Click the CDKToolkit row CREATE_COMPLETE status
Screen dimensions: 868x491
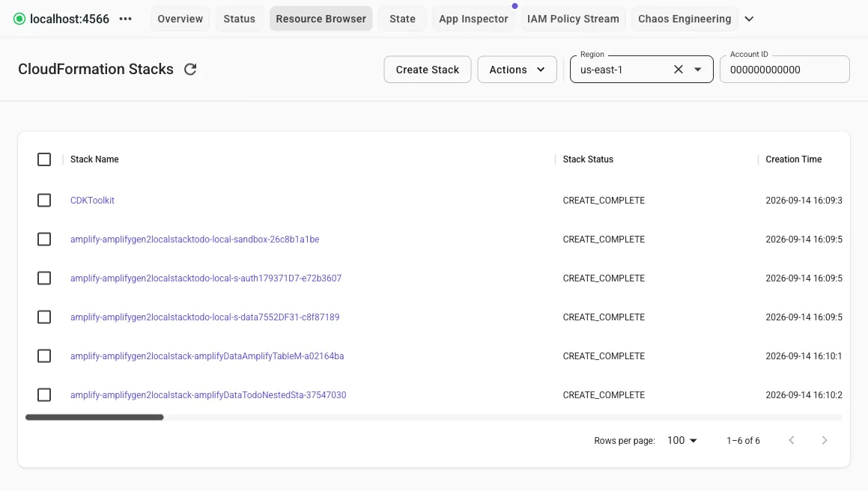pyautogui.click(x=604, y=201)
